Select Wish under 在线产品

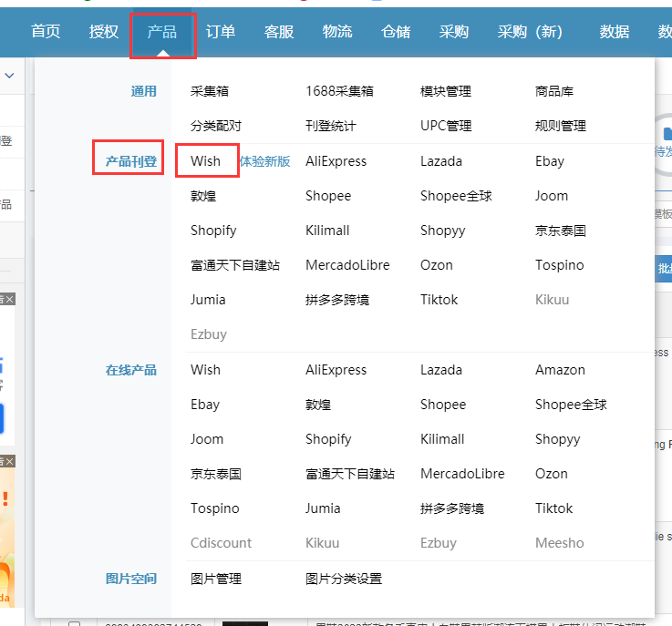coord(206,370)
